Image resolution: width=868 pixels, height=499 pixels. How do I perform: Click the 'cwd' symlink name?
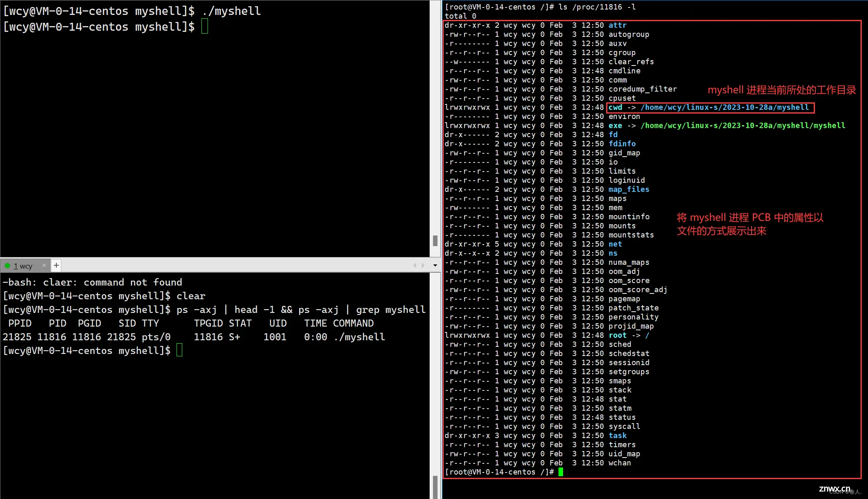[615, 107]
